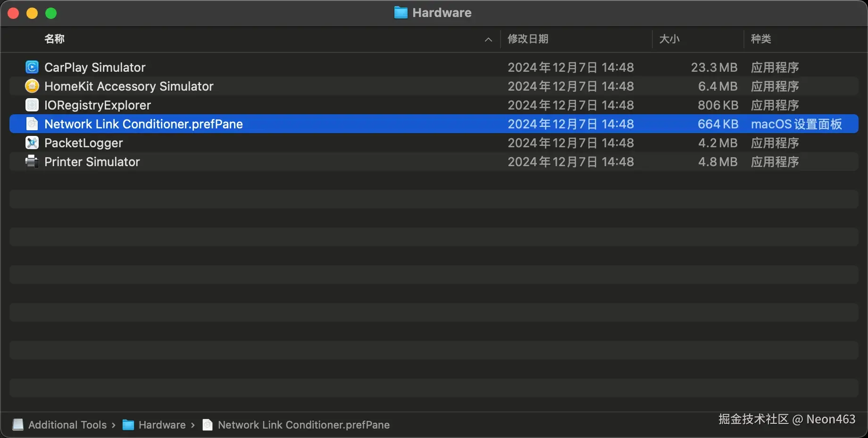The height and width of the screenshot is (438, 868).
Task: Click the macOS 设置面板 kind cell
Action: pos(796,124)
